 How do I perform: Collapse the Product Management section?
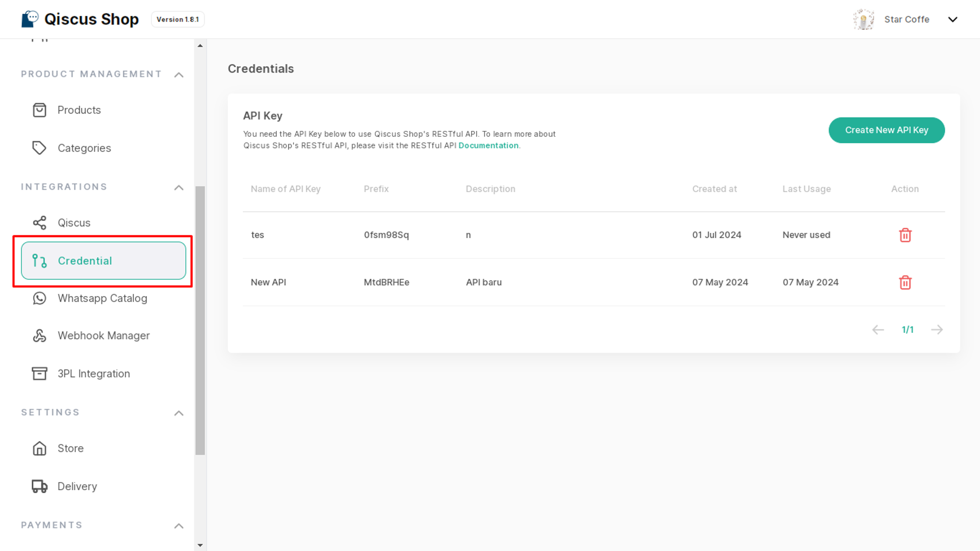coord(179,75)
